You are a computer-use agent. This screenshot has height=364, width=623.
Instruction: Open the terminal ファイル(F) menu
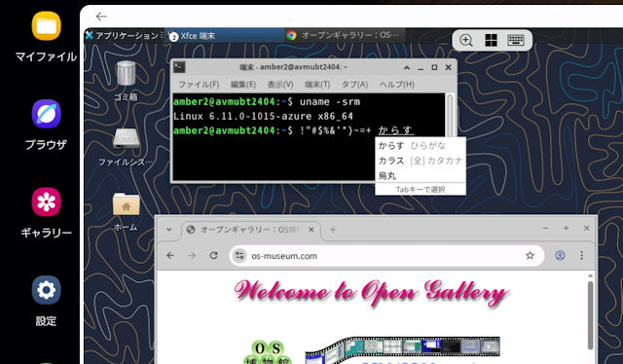(x=199, y=85)
